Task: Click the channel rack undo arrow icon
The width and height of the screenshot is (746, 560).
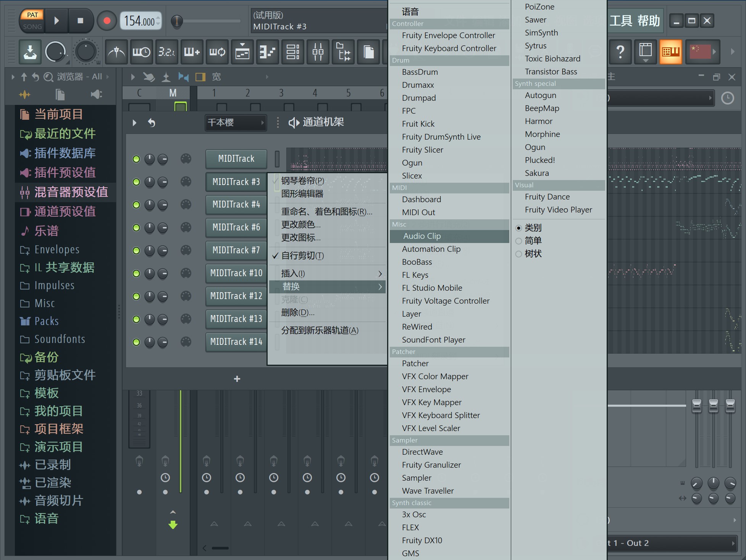Action: 152,123
